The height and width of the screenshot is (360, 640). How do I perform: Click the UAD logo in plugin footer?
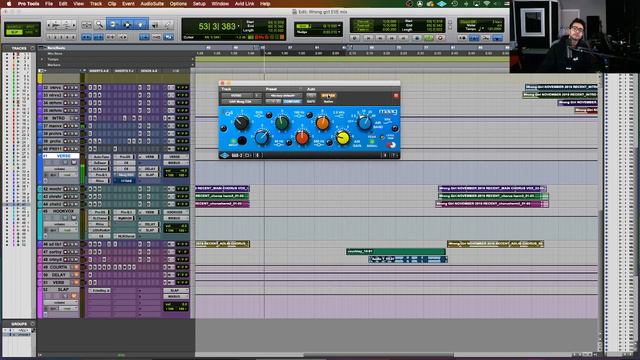[224, 156]
